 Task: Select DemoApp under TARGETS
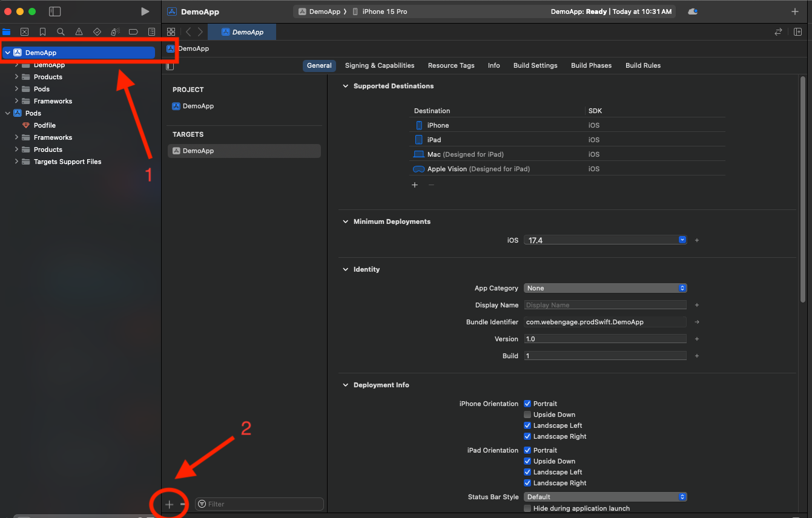pos(243,151)
